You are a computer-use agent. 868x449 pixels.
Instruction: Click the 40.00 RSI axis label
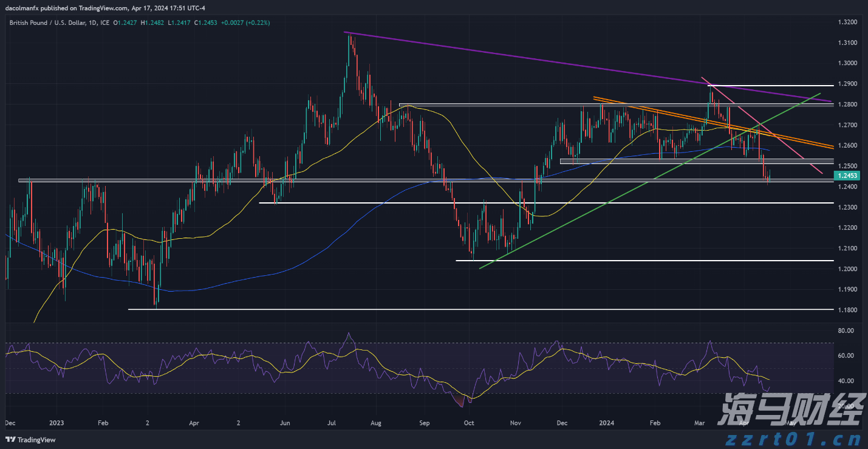pos(846,381)
